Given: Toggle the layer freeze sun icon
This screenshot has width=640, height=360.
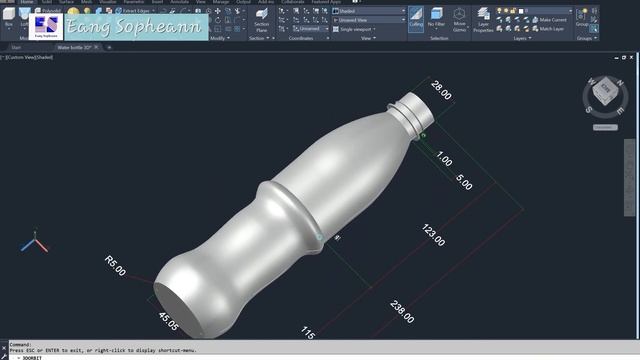Looking at the screenshot, I should point(506,11).
